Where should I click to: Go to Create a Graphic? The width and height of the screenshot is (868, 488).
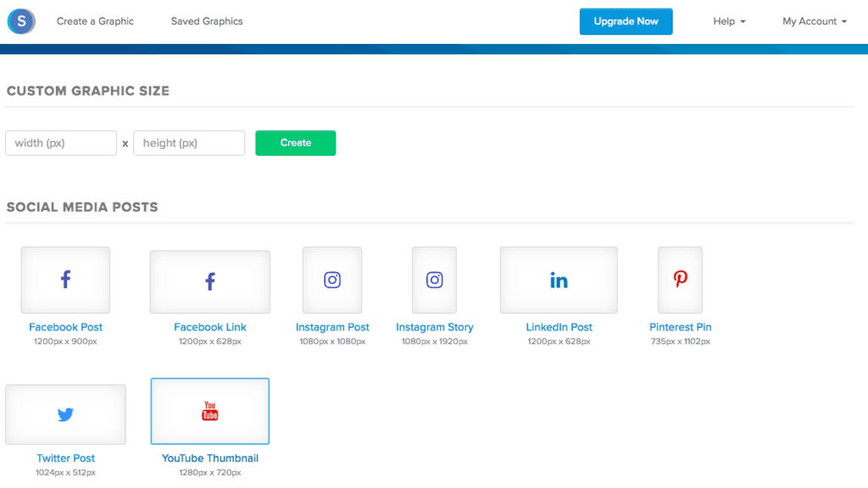95,21
